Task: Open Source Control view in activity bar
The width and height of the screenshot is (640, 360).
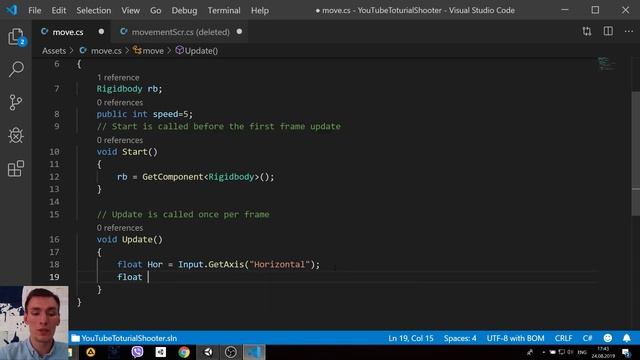Action: tap(16, 102)
